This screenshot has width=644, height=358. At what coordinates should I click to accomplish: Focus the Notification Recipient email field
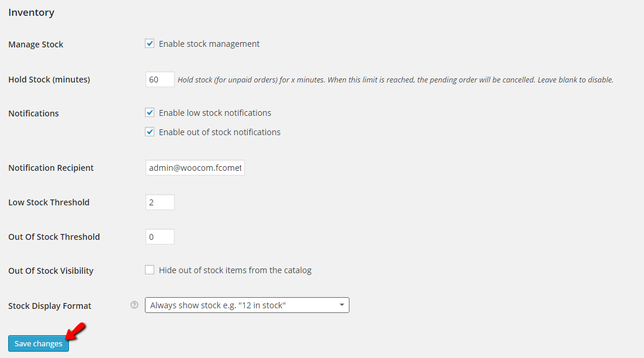pyautogui.click(x=195, y=167)
